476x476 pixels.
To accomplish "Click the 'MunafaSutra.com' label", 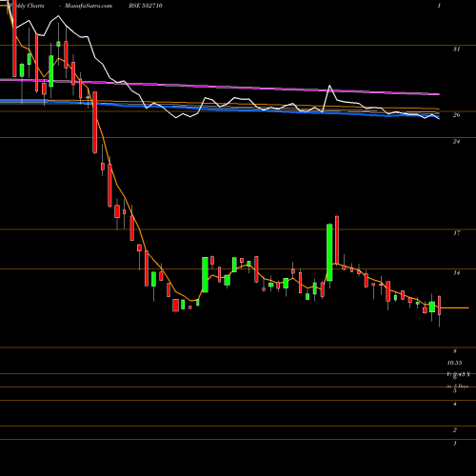I will [x=89, y=6].
